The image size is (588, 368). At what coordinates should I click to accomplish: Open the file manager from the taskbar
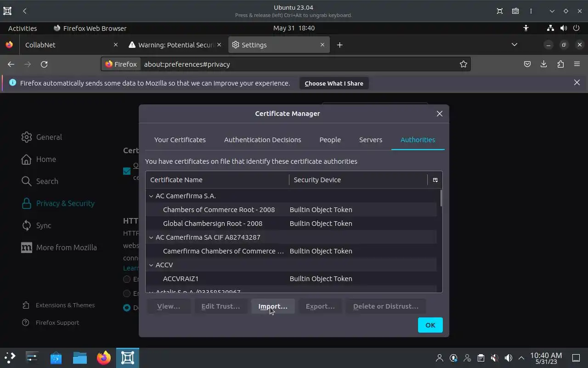tap(80, 357)
